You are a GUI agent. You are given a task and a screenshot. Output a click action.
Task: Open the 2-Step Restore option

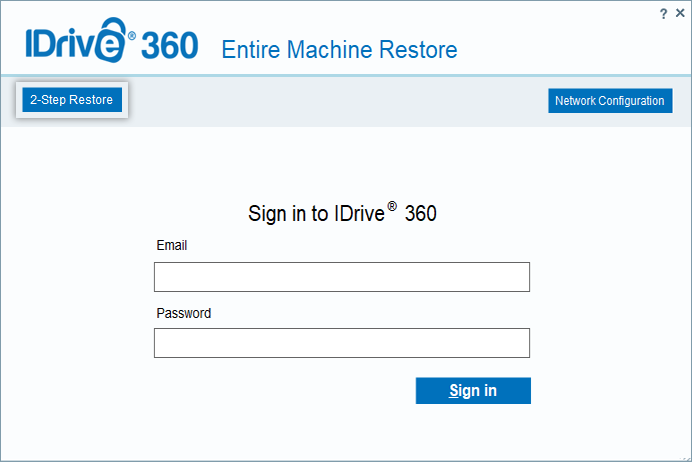pos(72,100)
